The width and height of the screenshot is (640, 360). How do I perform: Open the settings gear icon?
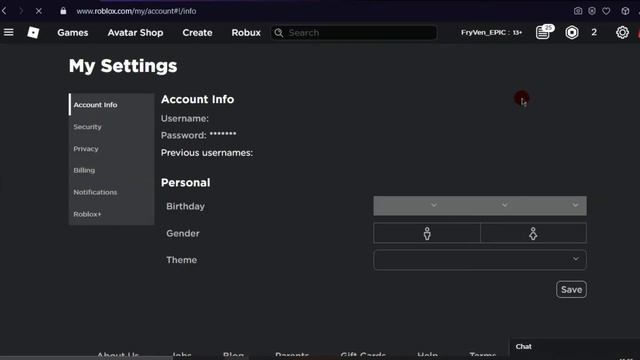(622, 32)
